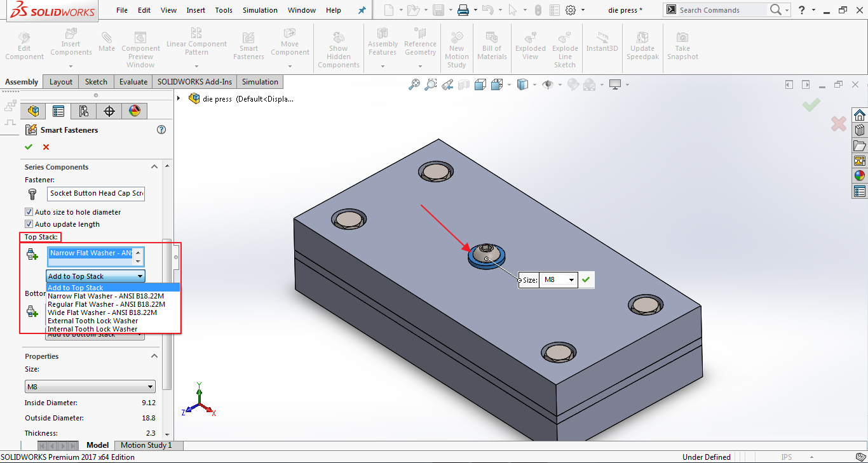Click the Fastener name field
This screenshot has width=868, height=463.
click(x=96, y=193)
